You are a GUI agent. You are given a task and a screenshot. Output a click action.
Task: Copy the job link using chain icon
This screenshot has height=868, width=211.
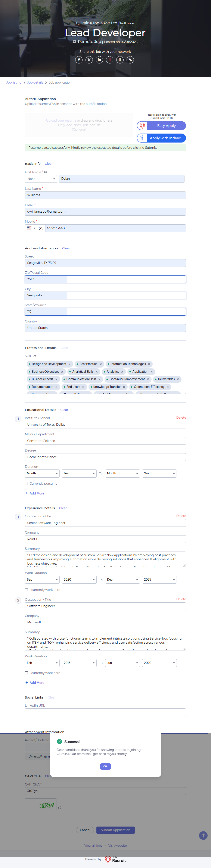point(130,60)
